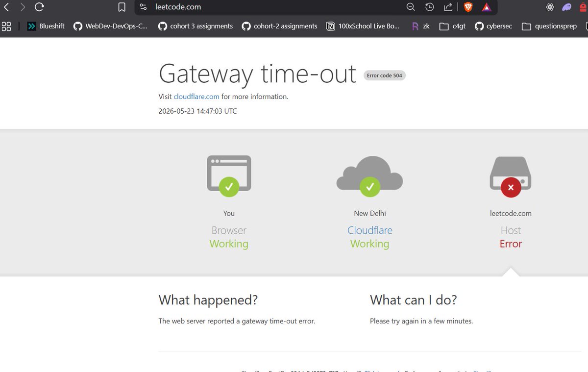Go forward with the forward arrow
Viewport: 588px width, 372px height.
[x=23, y=7]
